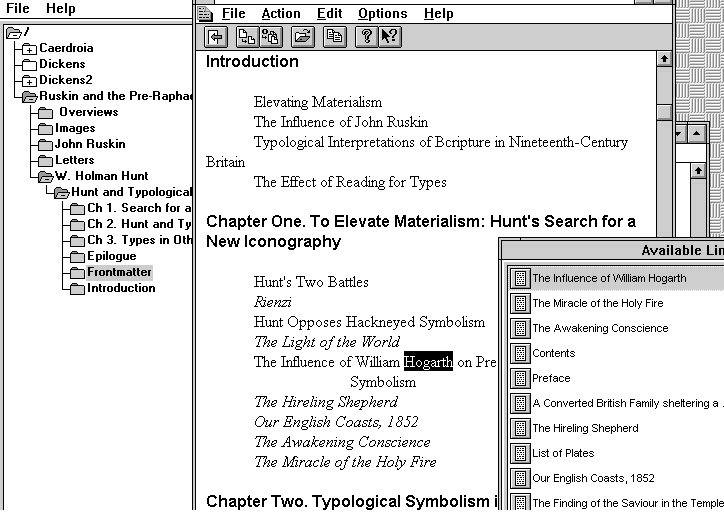Open the document window's Help menu
This screenshot has height=514, width=724.
(x=439, y=14)
